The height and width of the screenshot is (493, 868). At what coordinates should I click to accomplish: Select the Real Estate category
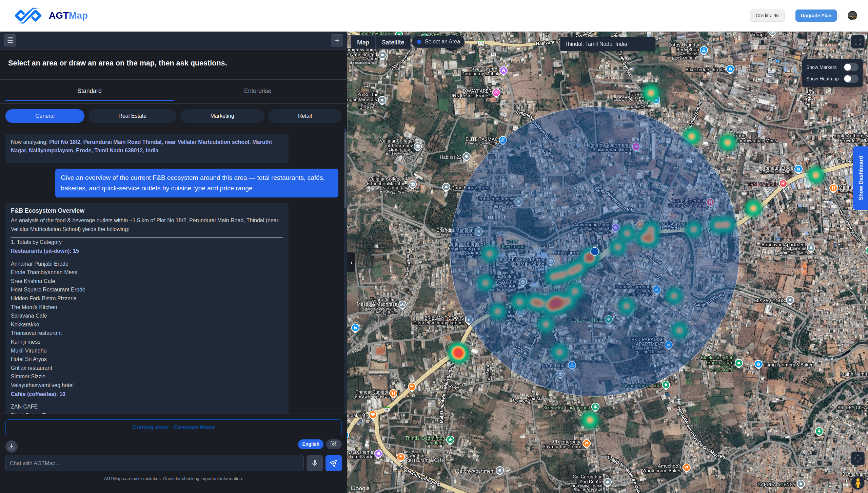(x=132, y=116)
